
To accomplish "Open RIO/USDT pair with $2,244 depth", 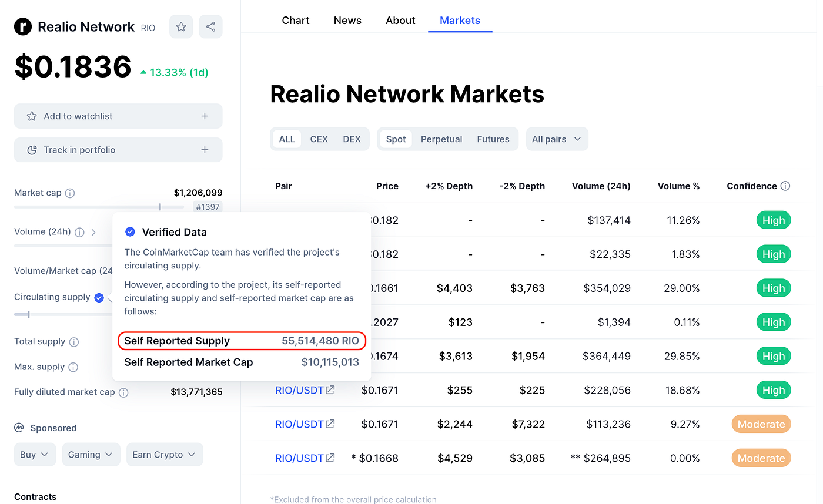I will point(299,424).
